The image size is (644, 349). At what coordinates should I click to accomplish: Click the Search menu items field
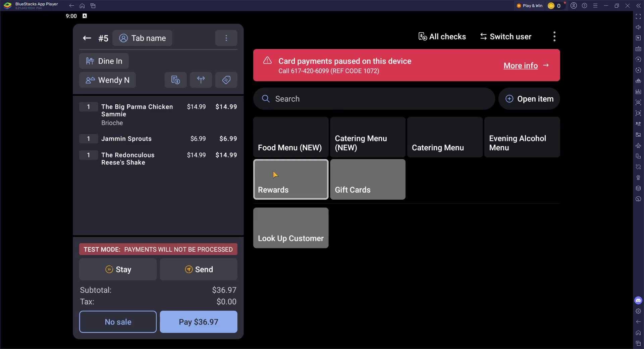click(x=374, y=99)
